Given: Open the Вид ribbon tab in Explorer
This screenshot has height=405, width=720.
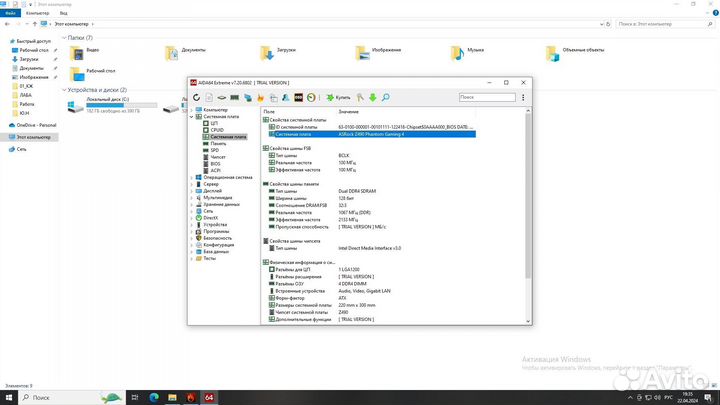Looking at the screenshot, I should pyautogui.click(x=64, y=13).
